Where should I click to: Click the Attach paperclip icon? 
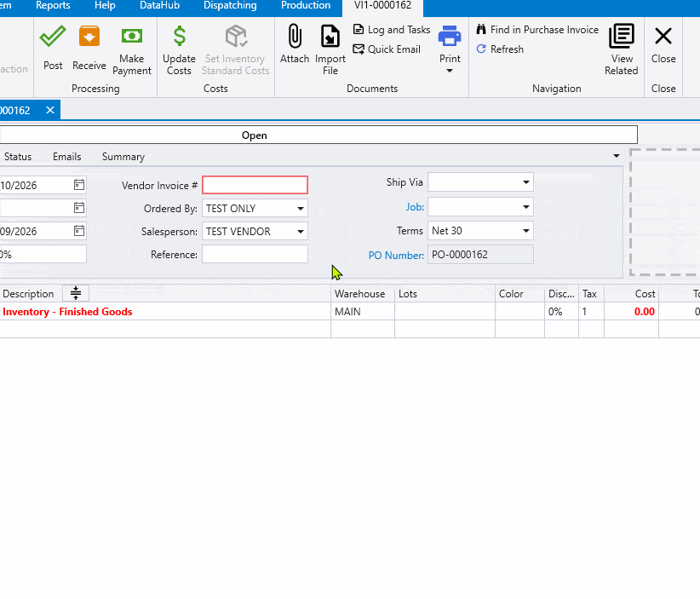coord(295,36)
